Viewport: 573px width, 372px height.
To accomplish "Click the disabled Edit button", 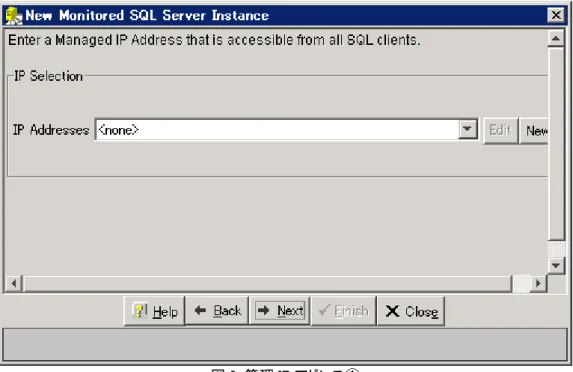I will [x=500, y=130].
